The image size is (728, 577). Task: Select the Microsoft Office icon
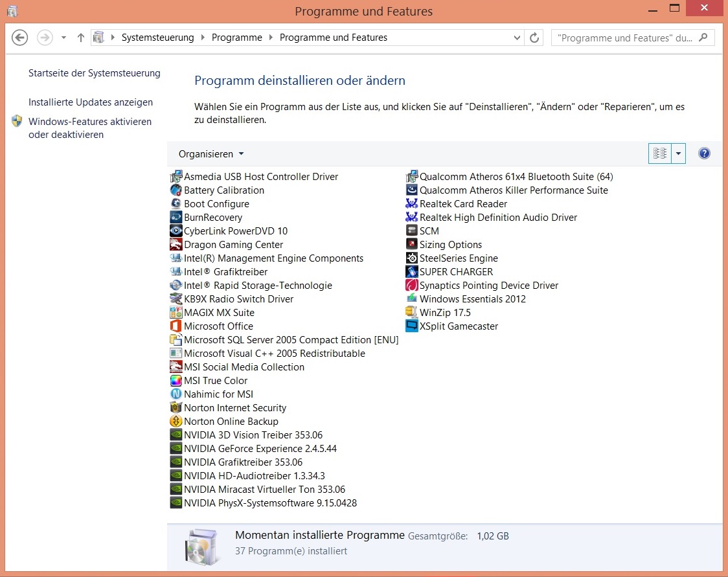[176, 326]
